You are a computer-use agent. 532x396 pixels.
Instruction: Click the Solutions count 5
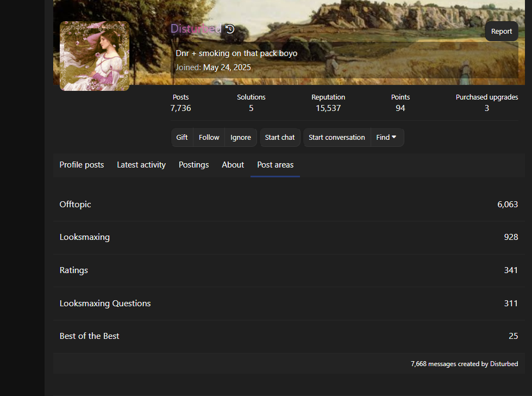[x=251, y=108]
